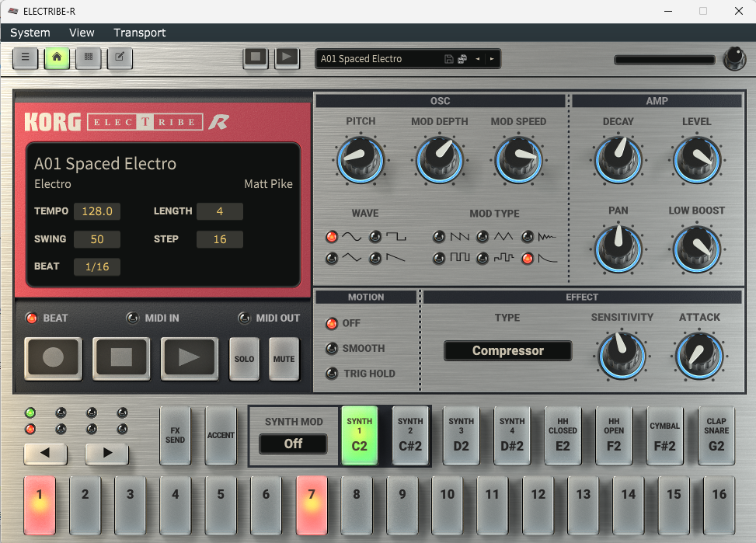Viewport: 756px width, 543px height.
Task: Select the sine wave oscillator LED
Action: (332, 236)
